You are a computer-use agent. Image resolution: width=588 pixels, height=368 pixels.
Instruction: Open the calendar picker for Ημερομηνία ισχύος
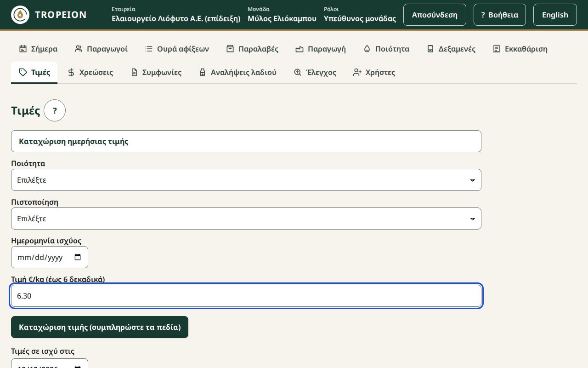pos(78,257)
